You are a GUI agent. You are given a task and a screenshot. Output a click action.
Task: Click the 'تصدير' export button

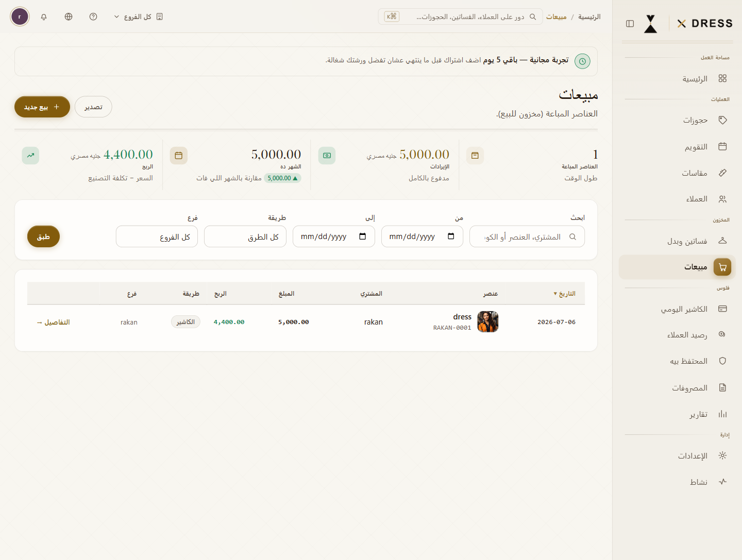tap(93, 107)
